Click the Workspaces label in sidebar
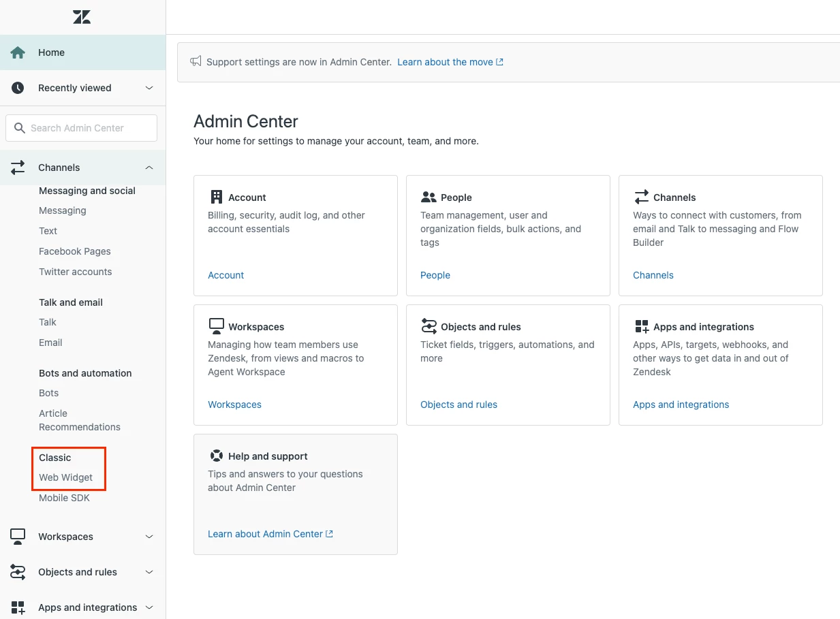This screenshot has height=619, width=840. pyautogui.click(x=66, y=537)
